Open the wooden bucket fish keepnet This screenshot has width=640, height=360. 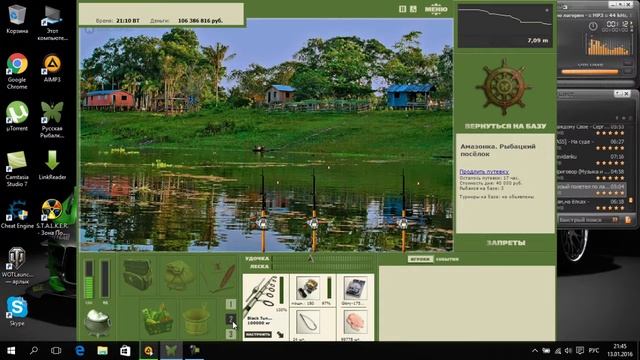tap(197, 321)
